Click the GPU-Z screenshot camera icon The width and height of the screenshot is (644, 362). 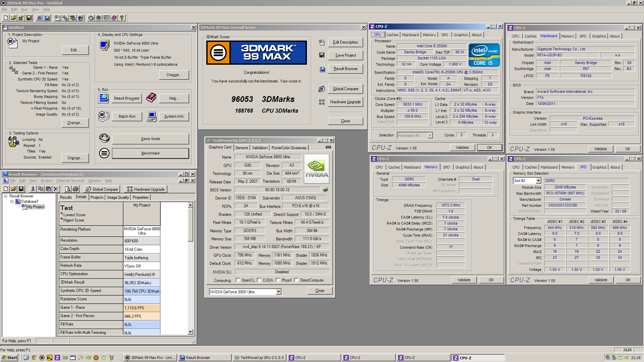328,147
